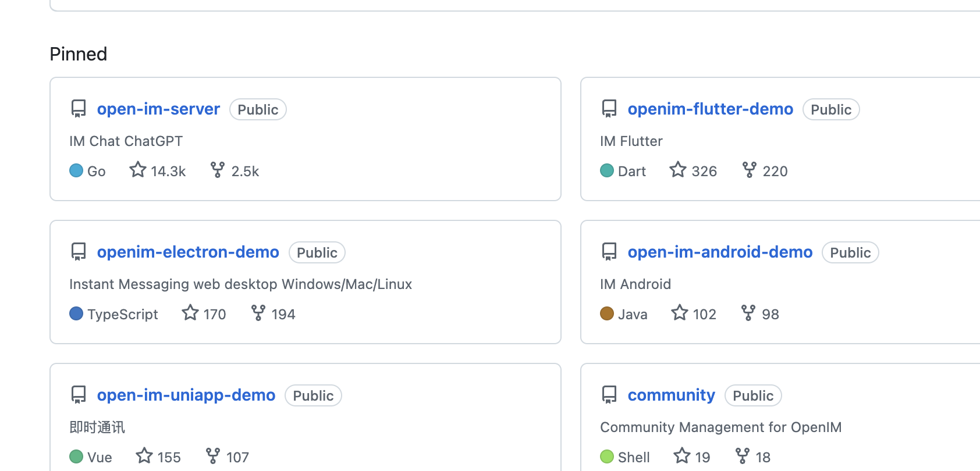
Task: View open-im-android-demo star icon 102
Action: [x=680, y=313]
